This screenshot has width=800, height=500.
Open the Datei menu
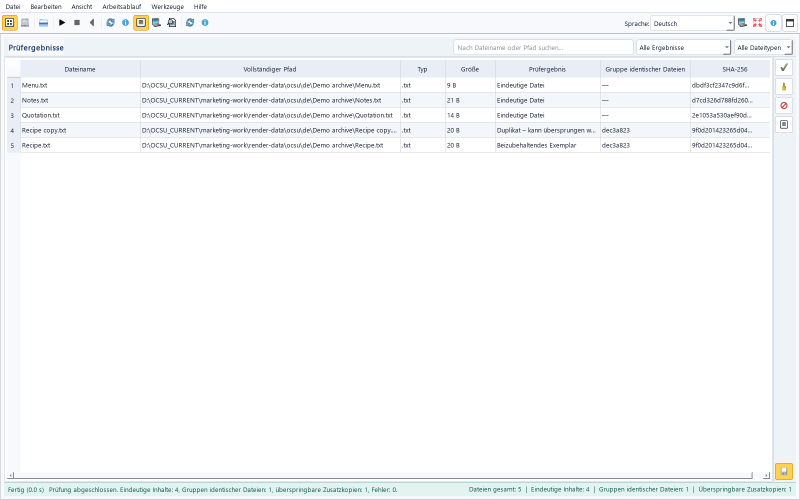pos(13,7)
